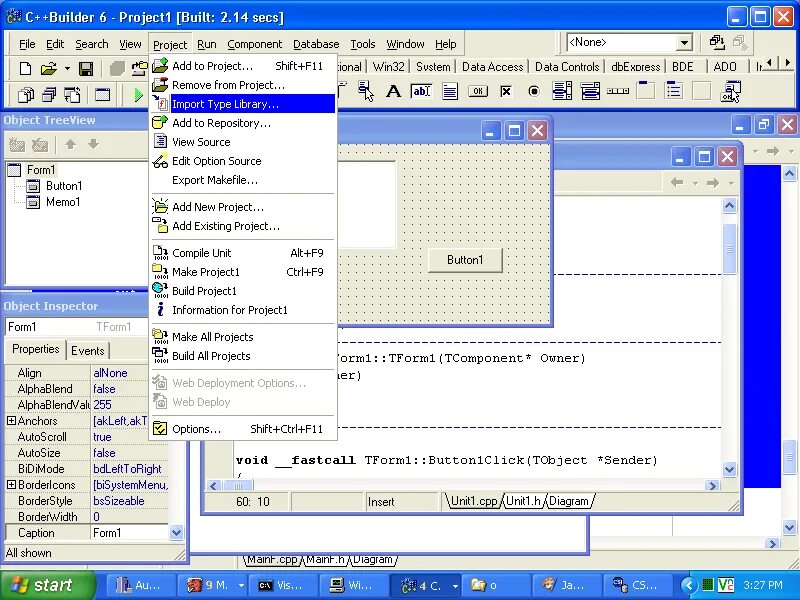The image size is (800, 600).
Task: Select the Panel component in palette
Action: click(702, 91)
